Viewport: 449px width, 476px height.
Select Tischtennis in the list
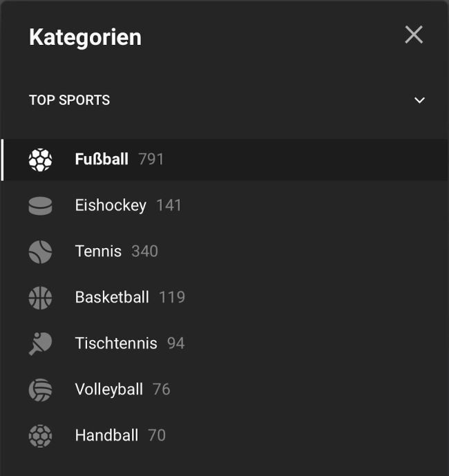(x=116, y=343)
